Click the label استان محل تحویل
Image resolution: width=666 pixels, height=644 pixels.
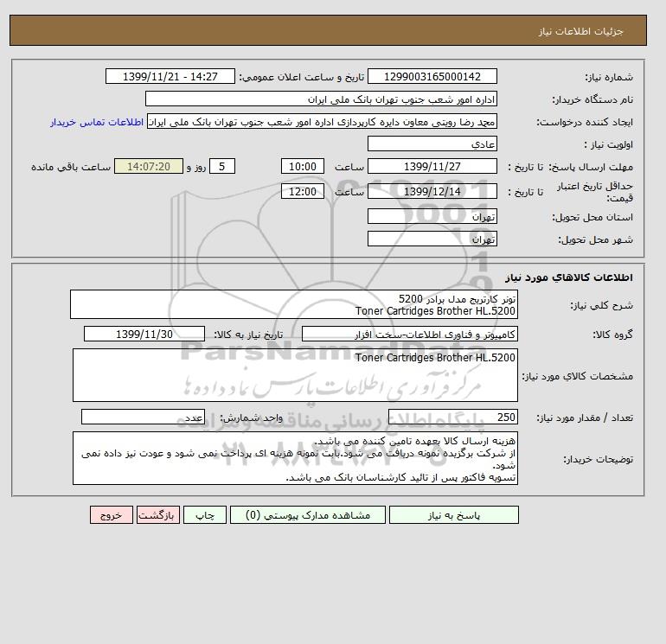click(592, 217)
